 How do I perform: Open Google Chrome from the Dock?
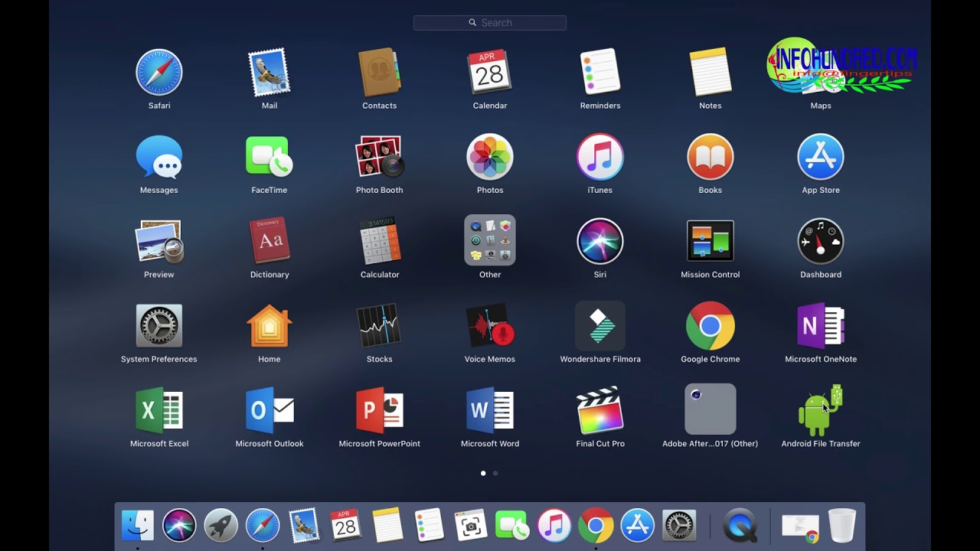[x=596, y=526]
